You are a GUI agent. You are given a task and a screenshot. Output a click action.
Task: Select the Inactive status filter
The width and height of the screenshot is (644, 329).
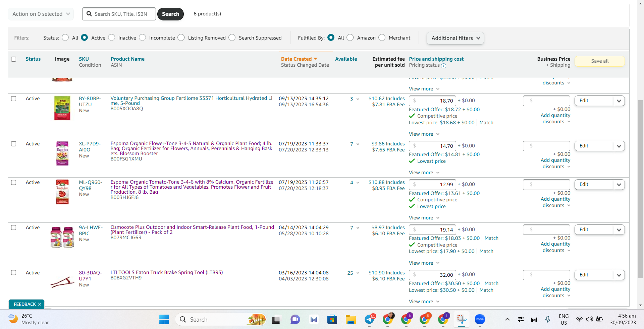pos(112,38)
